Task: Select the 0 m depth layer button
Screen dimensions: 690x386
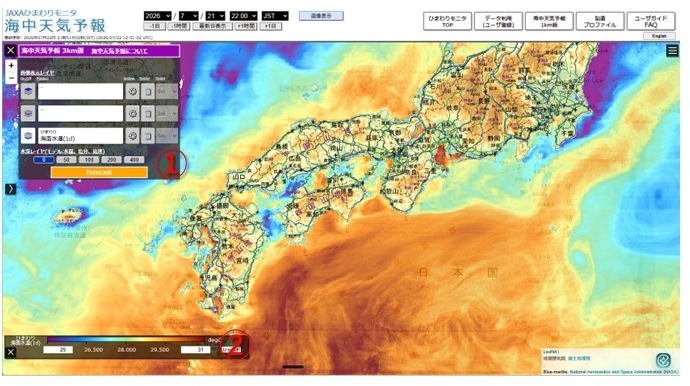Action: coord(44,160)
